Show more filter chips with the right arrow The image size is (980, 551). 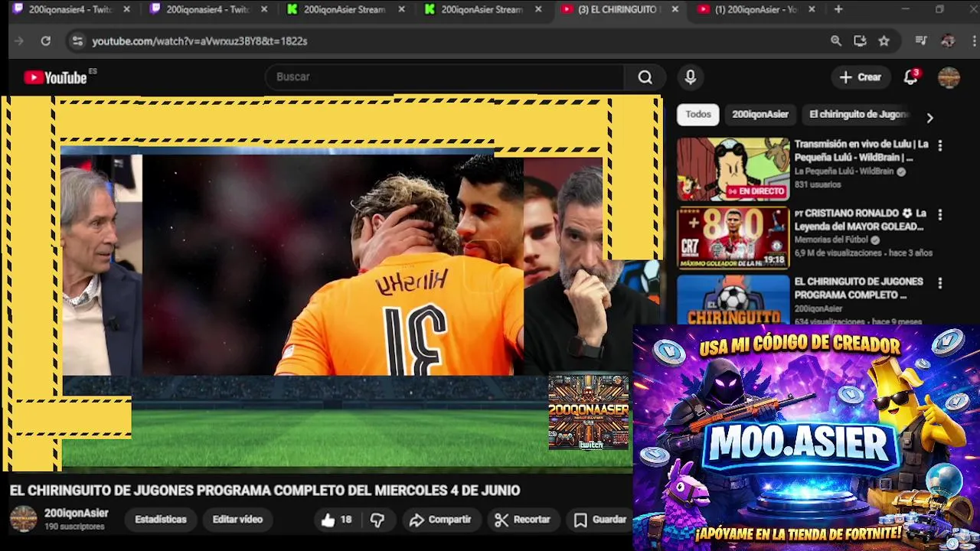[x=929, y=118]
